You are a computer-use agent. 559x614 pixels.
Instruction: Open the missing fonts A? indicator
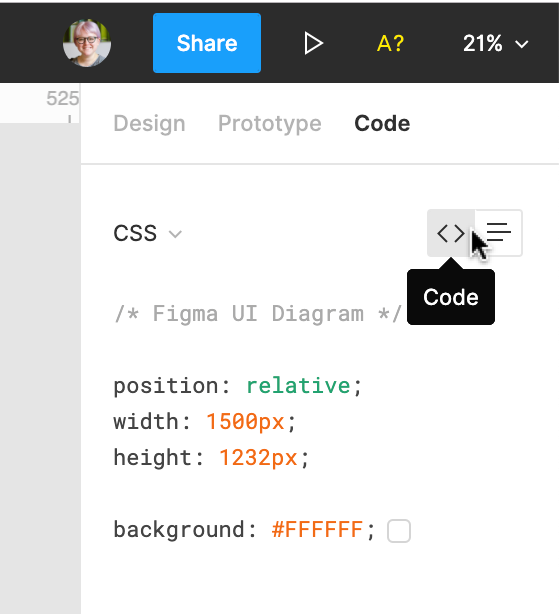pos(390,43)
